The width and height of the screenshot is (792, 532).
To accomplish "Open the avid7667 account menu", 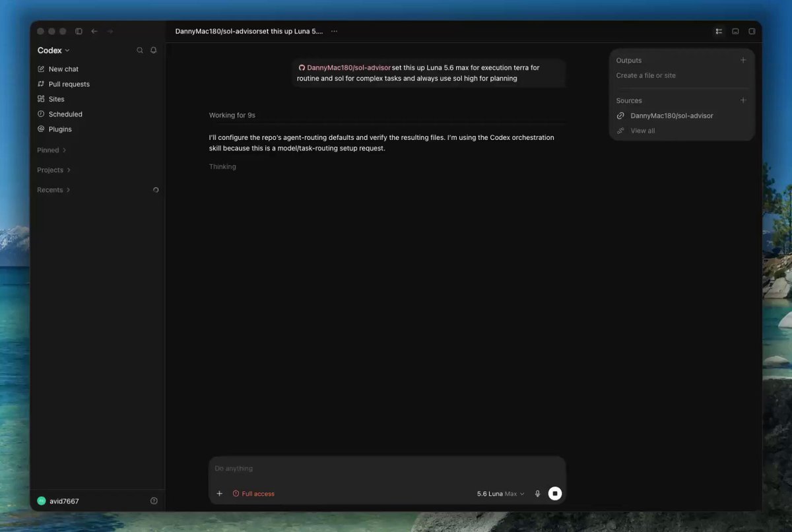I will click(58, 501).
